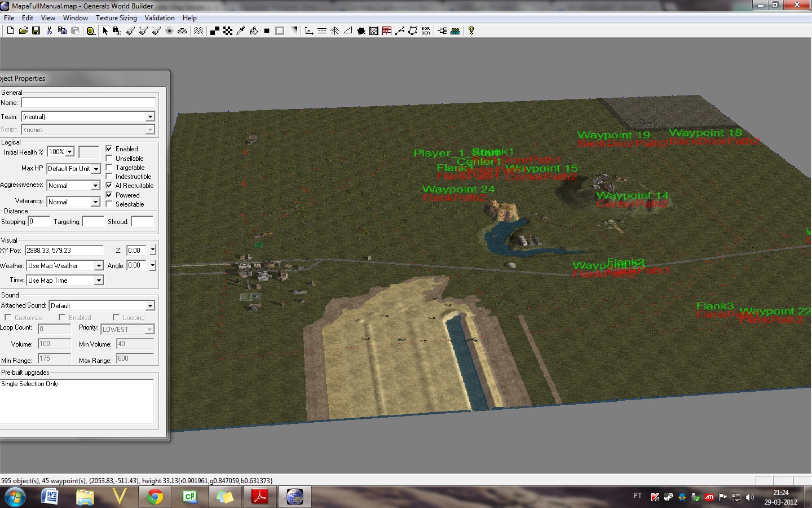Toggle the Enabled checkbox under Logical

(x=109, y=149)
